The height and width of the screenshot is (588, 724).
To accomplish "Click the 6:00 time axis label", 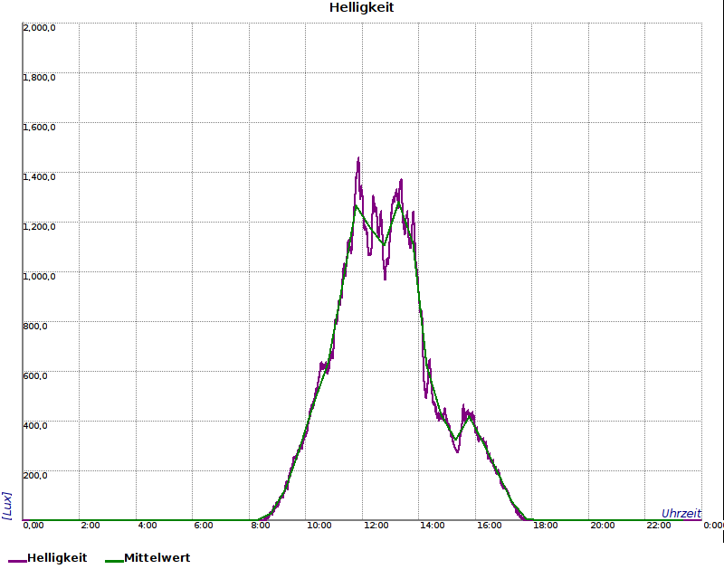I will click(204, 526).
